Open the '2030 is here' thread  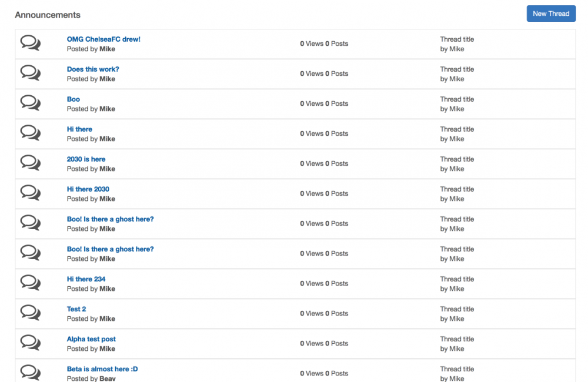[x=86, y=159]
